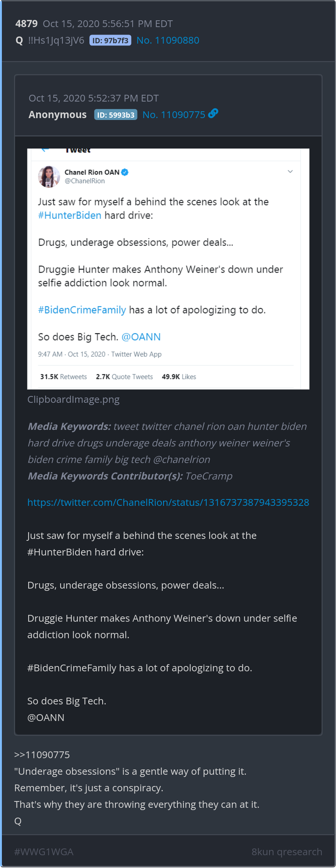Click the 8kun qresearch footer label
The height and width of the screenshot is (868, 336).
(287, 852)
